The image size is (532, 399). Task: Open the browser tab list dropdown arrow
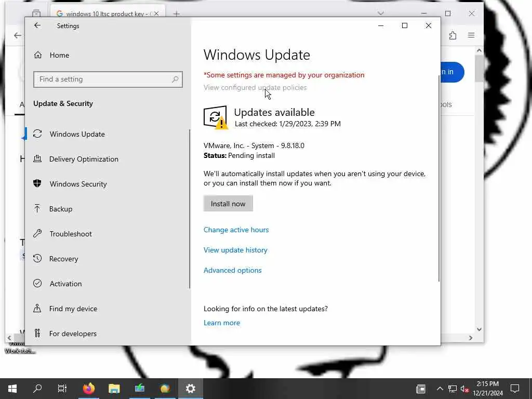tap(381, 13)
